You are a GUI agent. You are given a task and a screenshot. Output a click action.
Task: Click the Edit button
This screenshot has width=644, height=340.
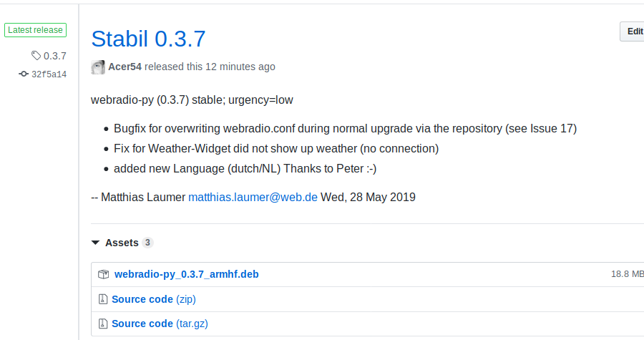click(x=633, y=31)
